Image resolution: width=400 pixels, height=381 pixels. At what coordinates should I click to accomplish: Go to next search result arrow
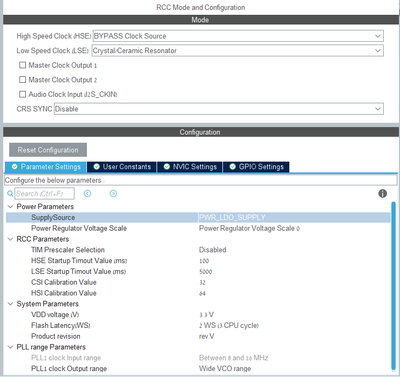point(113,194)
